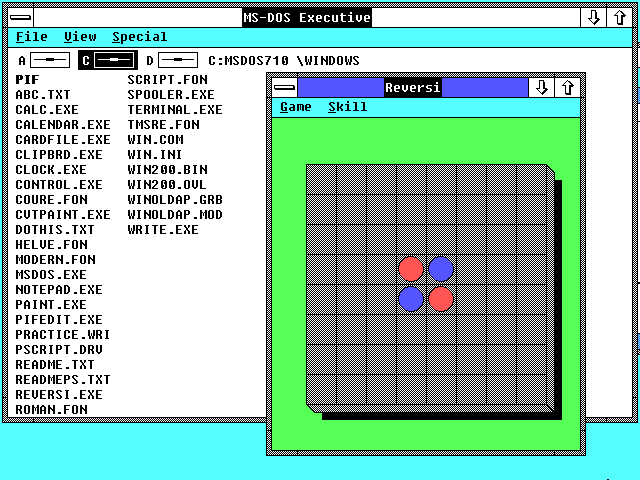Image resolution: width=640 pixels, height=480 pixels.
Task: Select CLOCK.EXE in file list
Action: click(51, 170)
